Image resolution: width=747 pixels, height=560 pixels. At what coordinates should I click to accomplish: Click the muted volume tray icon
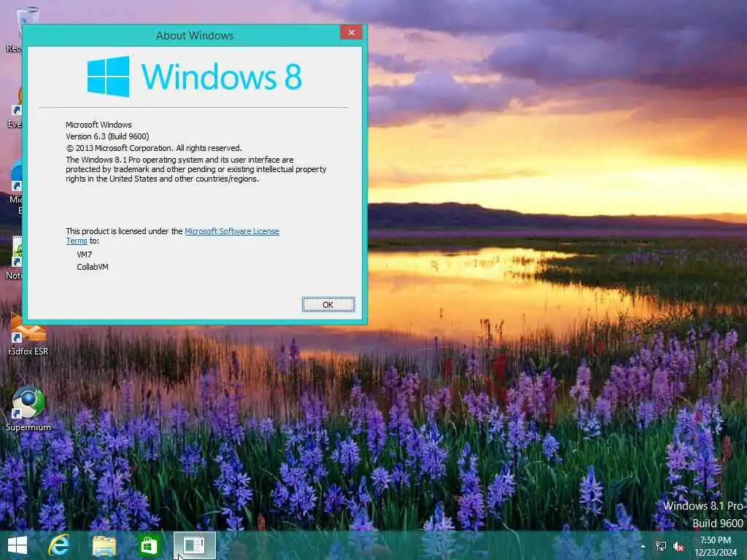(x=678, y=547)
